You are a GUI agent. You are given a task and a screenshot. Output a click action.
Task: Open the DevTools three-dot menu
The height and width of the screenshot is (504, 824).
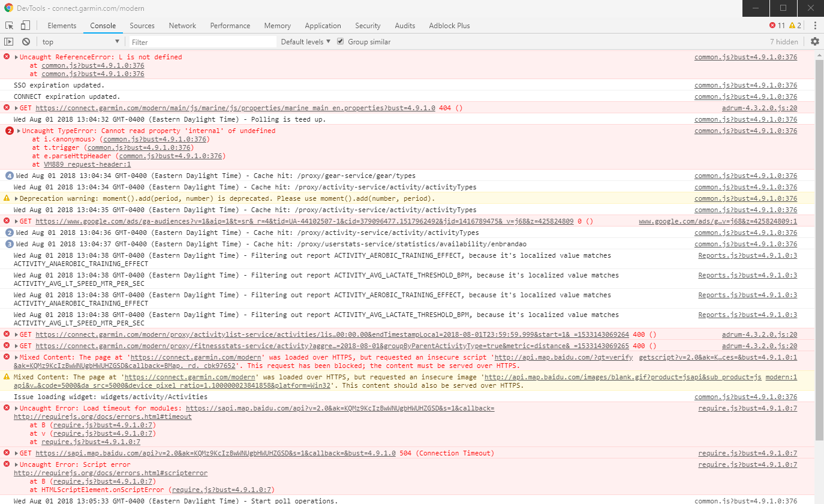point(815,26)
